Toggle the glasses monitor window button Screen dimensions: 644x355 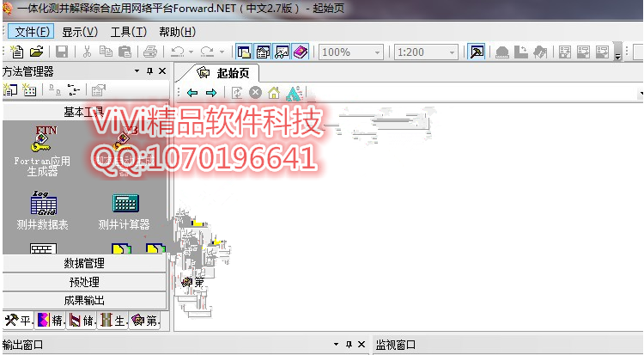pos(282,52)
